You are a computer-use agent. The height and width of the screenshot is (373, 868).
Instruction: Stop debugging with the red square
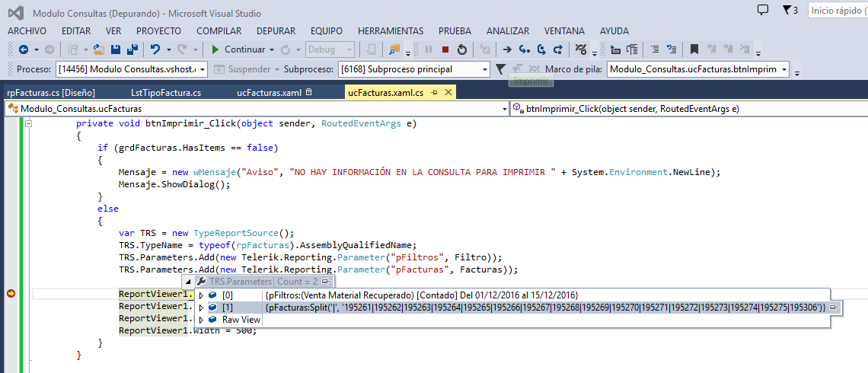445,49
